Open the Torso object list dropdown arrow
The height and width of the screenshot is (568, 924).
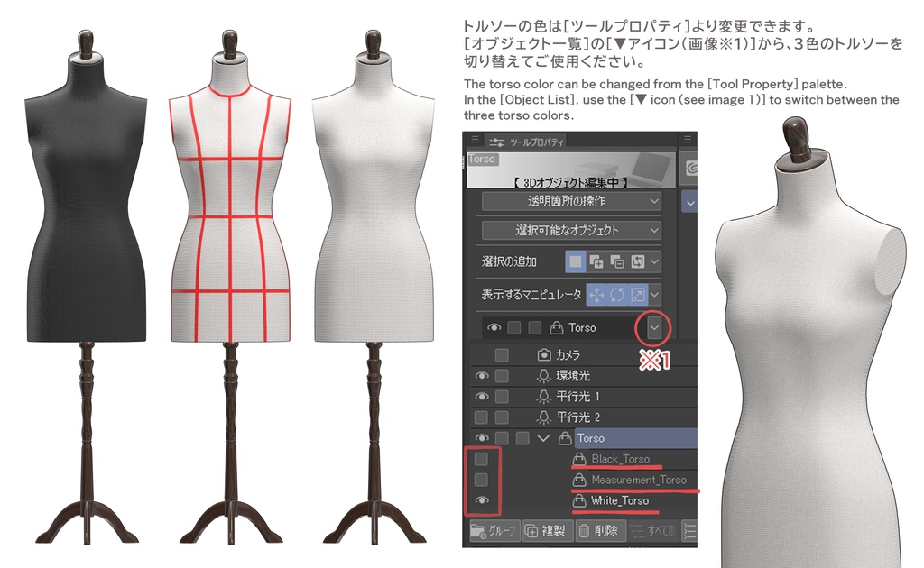tap(654, 328)
